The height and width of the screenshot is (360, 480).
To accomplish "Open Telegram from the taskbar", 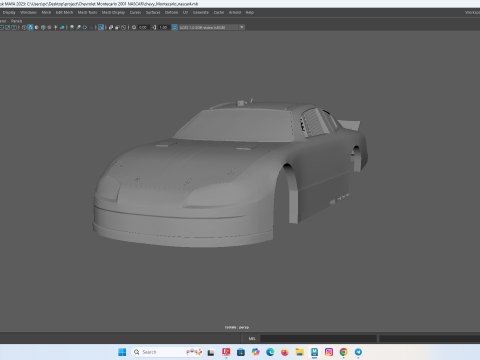I will pos(358,352).
